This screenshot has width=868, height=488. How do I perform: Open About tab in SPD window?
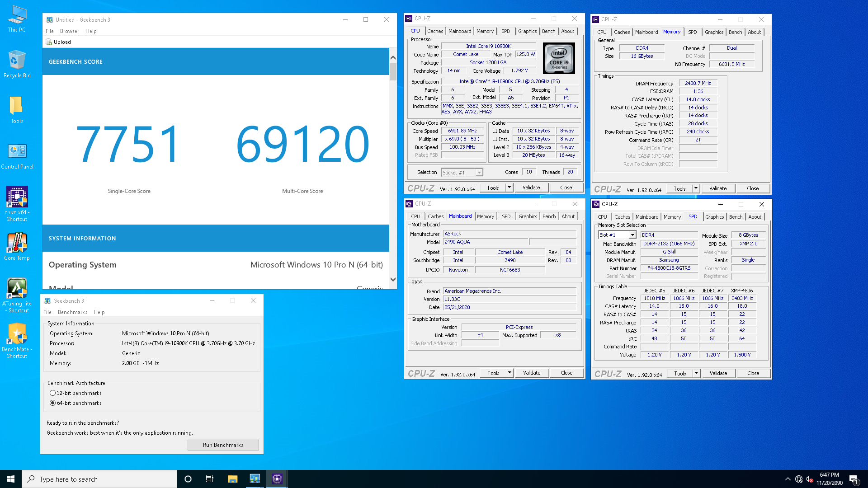click(755, 217)
